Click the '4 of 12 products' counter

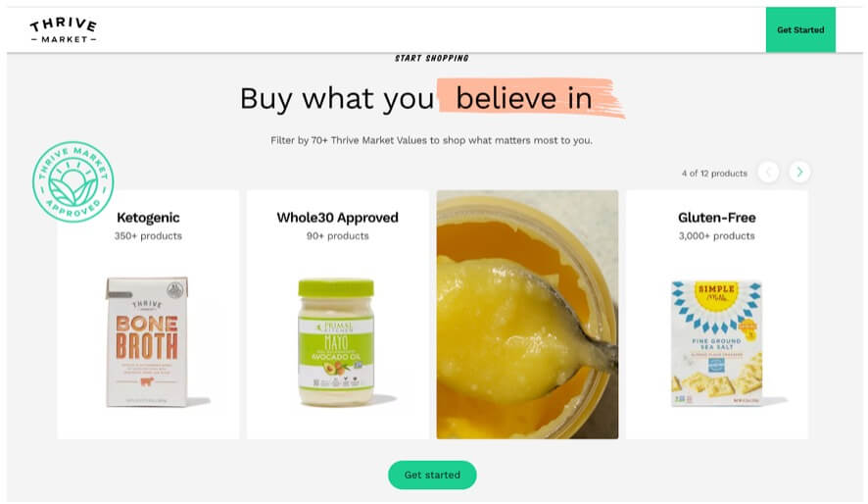tap(714, 174)
